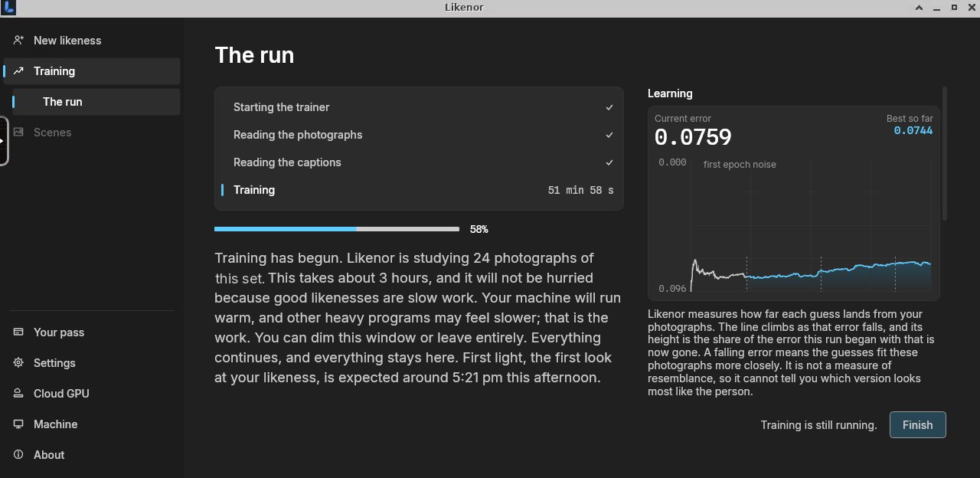This screenshot has width=980, height=478.
Task: Click the Likenor logo in the title bar
Action: click(x=8, y=8)
